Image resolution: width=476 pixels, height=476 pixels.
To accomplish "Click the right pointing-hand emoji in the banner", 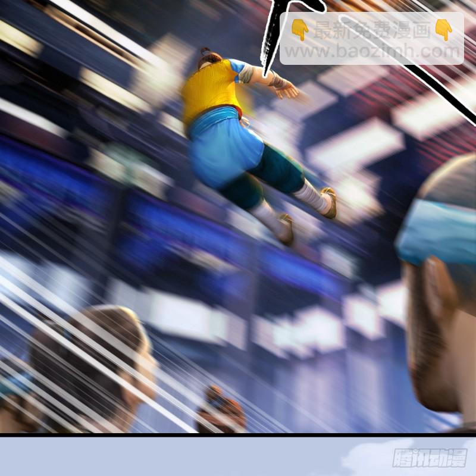I will coord(443,30).
